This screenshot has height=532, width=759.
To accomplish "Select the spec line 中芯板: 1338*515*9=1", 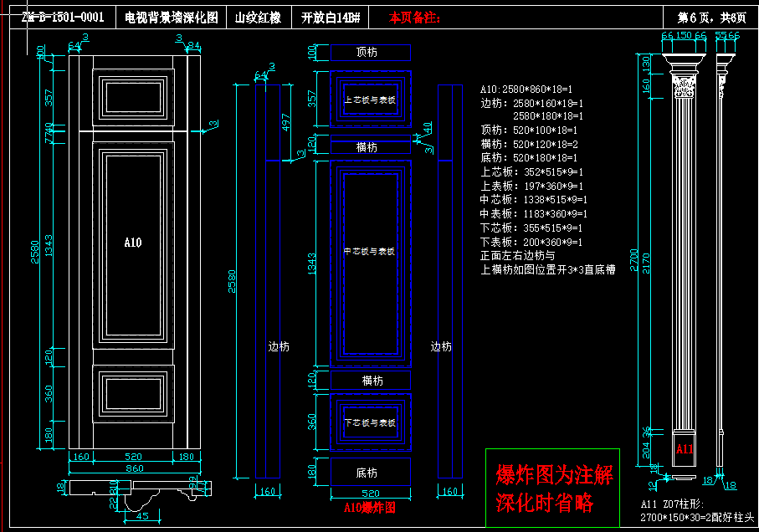I will [x=533, y=199].
